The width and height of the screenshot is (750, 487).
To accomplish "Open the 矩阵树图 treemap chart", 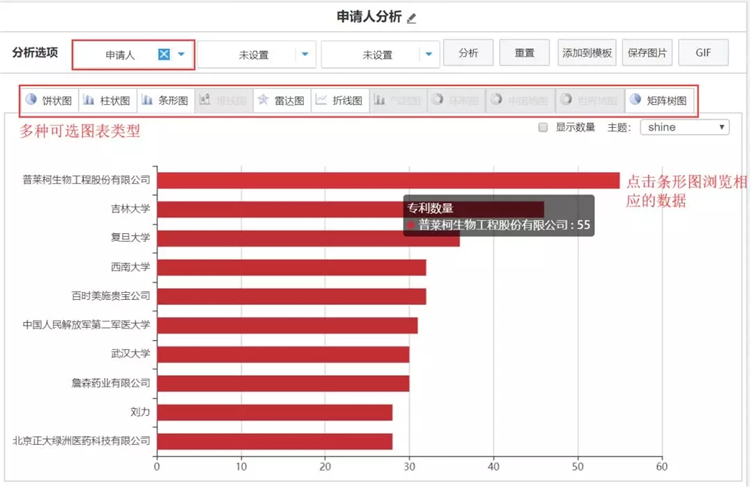I will click(x=658, y=100).
